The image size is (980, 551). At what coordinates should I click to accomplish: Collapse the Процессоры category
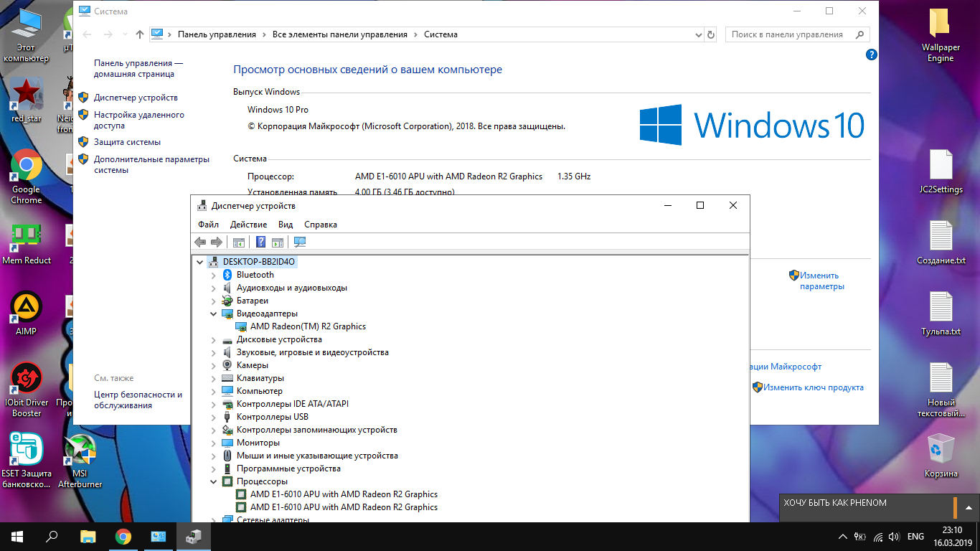[213, 481]
